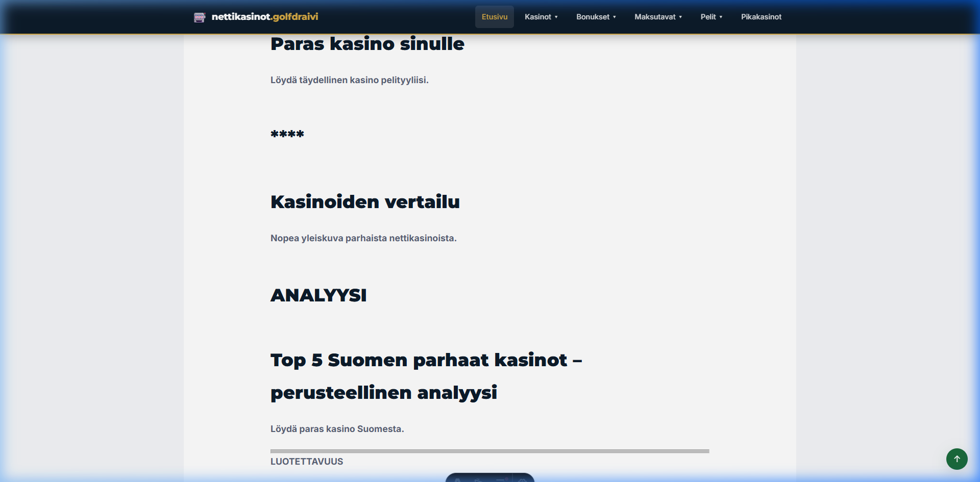The height and width of the screenshot is (482, 980).
Task: Click the "ANALYYSI" heading
Action: [318, 295]
